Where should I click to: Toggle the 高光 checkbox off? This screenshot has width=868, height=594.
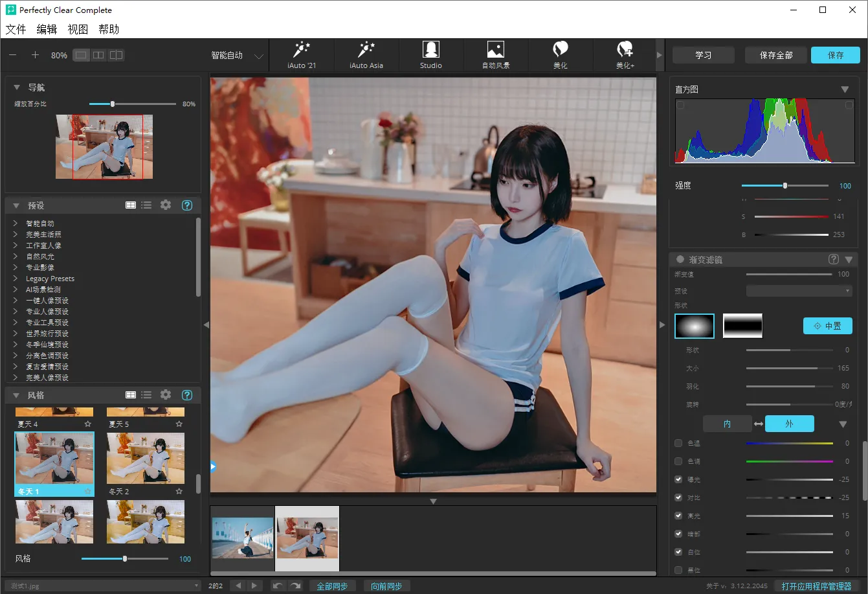coord(678,516)
